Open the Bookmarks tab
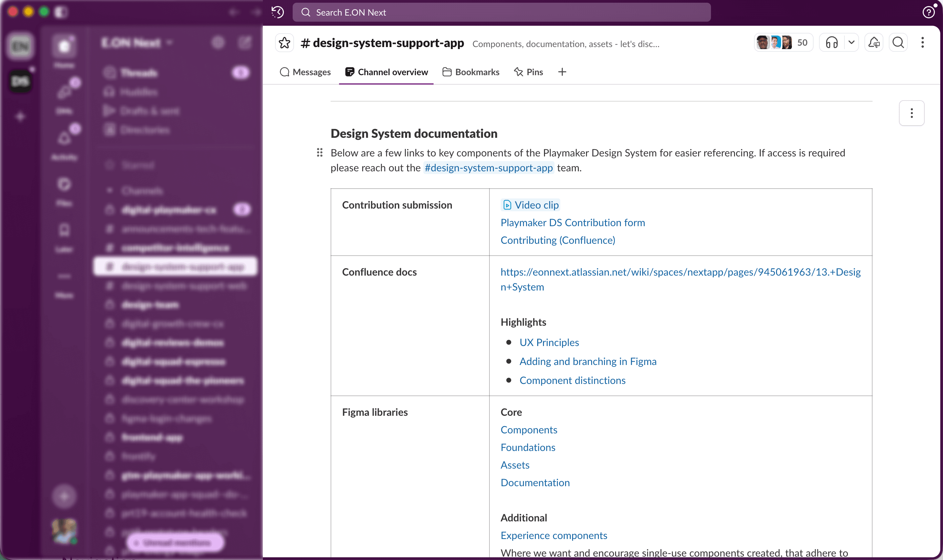The image size is (943, 560). pyautogui.click(x=471, y=72)
